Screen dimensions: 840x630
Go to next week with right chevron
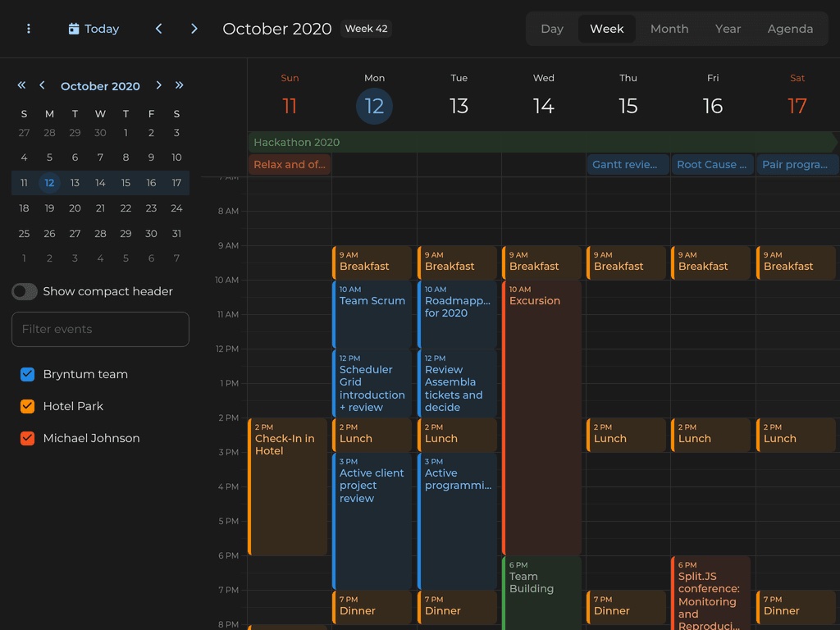pos(194,29)
